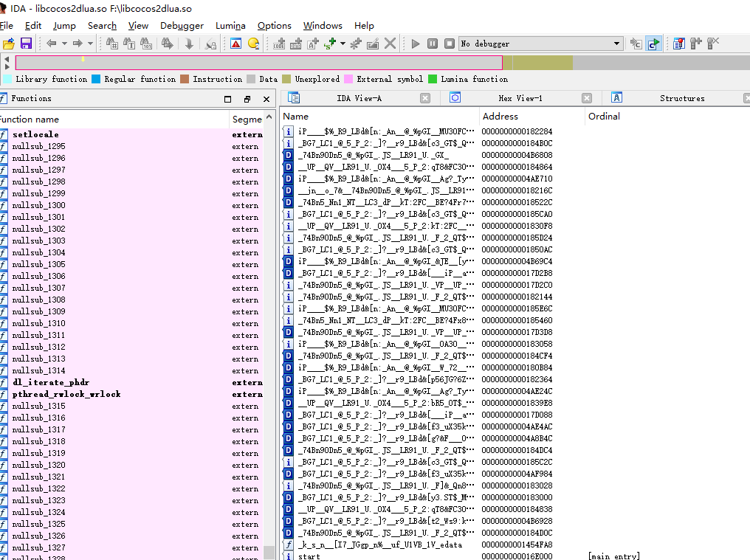Image resolution: width=750 pixels, height=560 pixels.
Task: Click the jump-down arrow toolbar icon
Action: (x=189, y=44)
